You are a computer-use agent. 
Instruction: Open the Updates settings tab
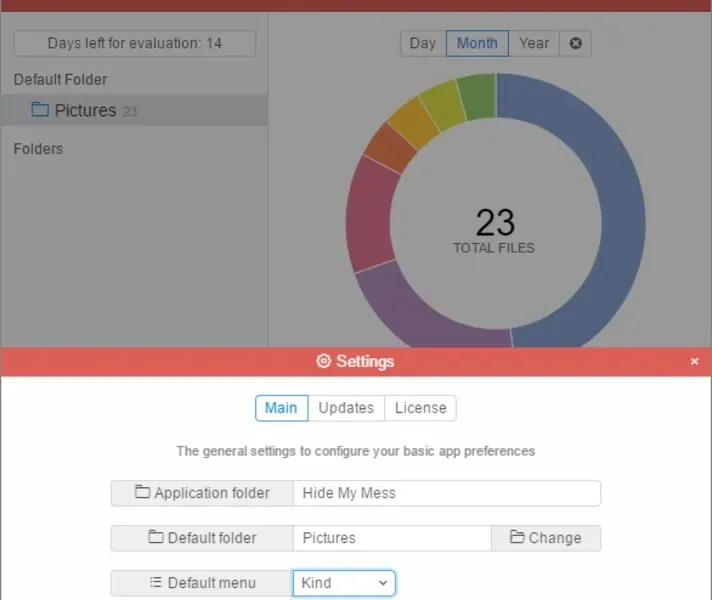346,408
